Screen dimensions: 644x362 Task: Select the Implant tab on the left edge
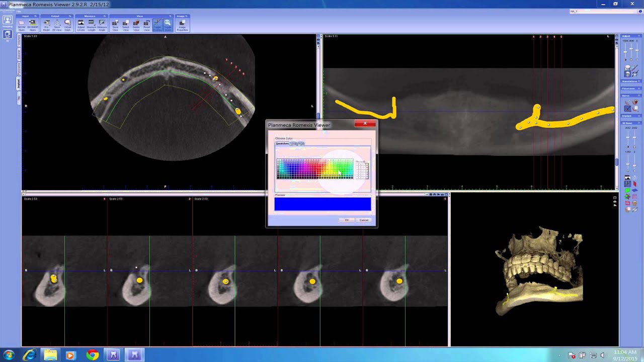pos(19,83)
